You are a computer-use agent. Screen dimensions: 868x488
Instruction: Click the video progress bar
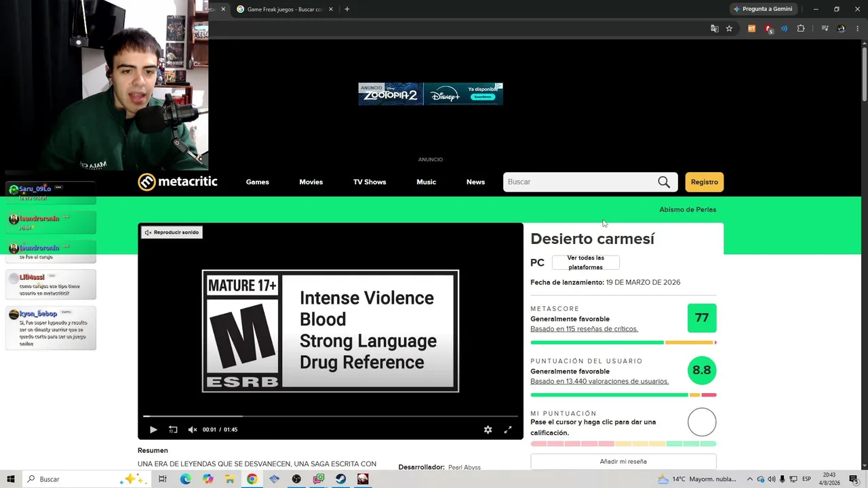pyautogui.click(x=330, y=416)
